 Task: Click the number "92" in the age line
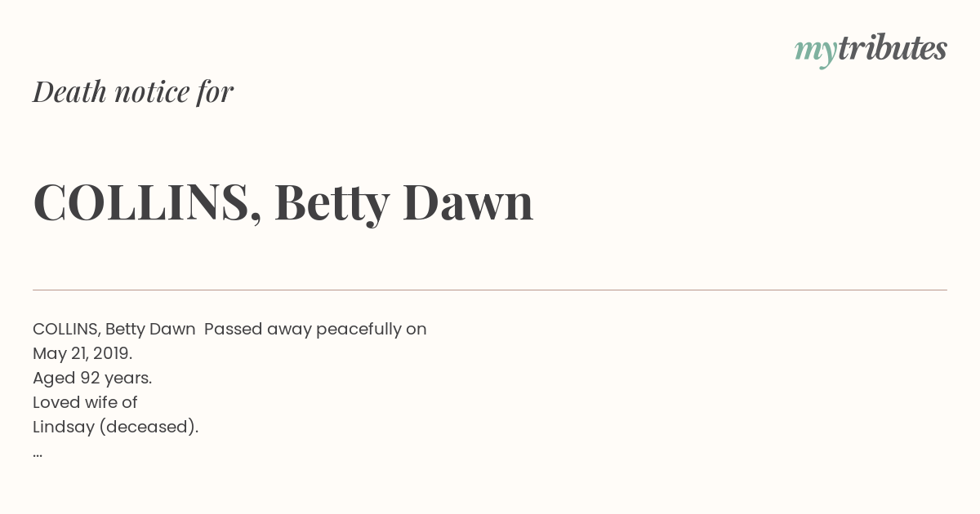tap(90, 378)
